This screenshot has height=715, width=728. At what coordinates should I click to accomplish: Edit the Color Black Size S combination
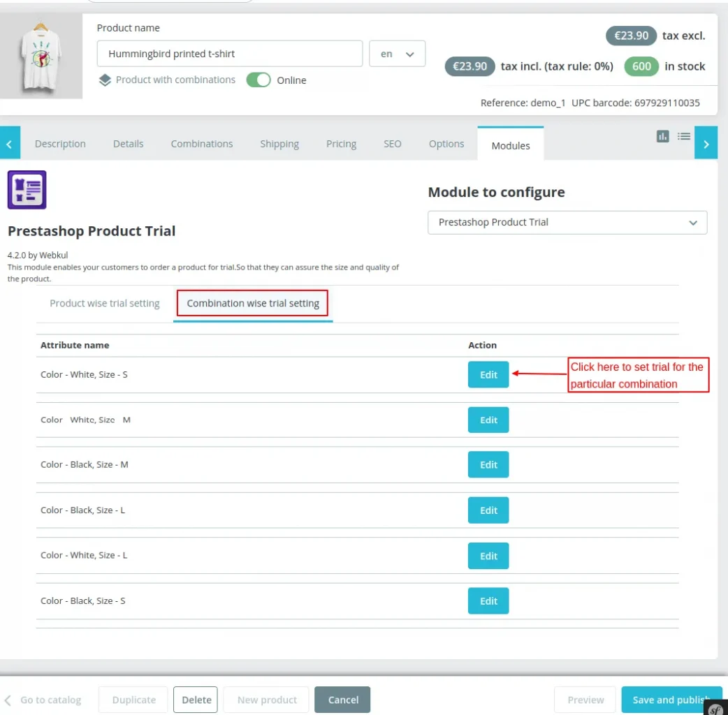488,601
